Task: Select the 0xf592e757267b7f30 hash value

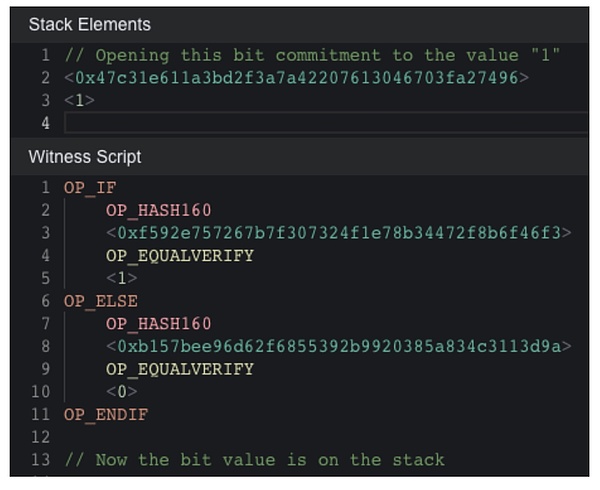Action: pos(338,233)
